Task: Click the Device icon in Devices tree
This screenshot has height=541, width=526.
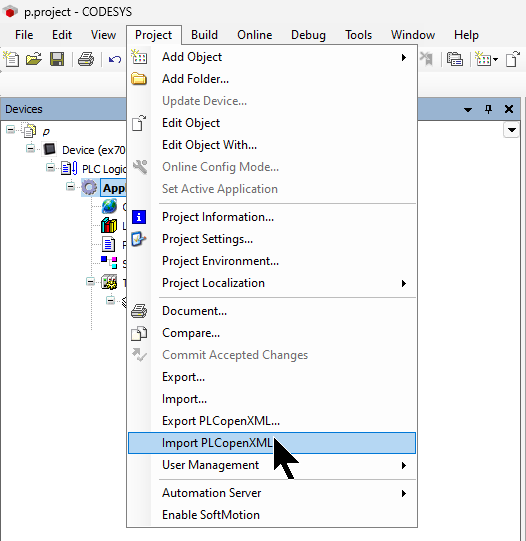Action: point(50,149)
